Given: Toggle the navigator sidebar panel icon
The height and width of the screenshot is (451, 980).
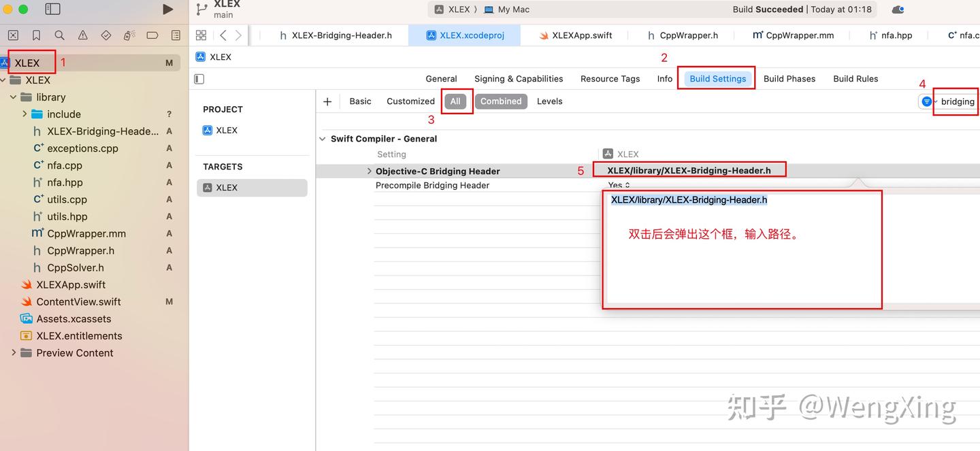Looking at the screenshot, I should (52, 10).
